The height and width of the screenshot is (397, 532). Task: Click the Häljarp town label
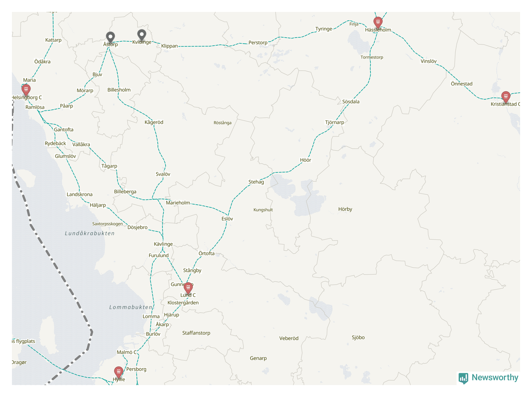tap(98, 205)
